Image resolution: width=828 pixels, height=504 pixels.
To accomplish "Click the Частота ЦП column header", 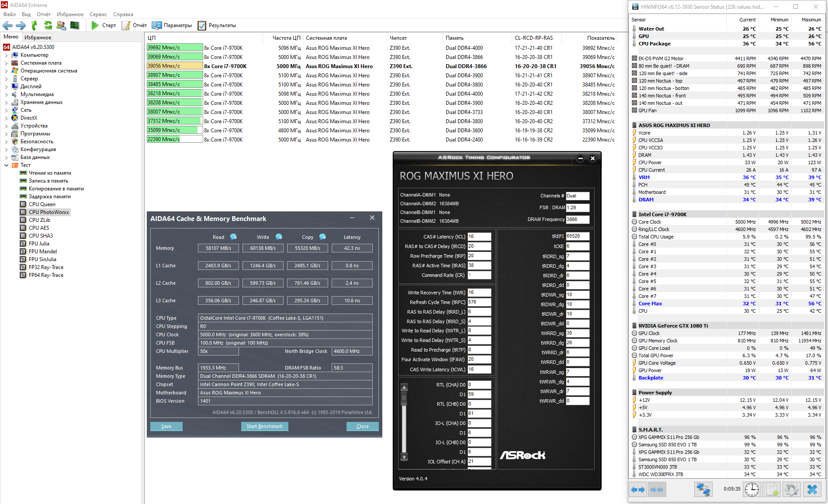I will (x=287, y=38).
